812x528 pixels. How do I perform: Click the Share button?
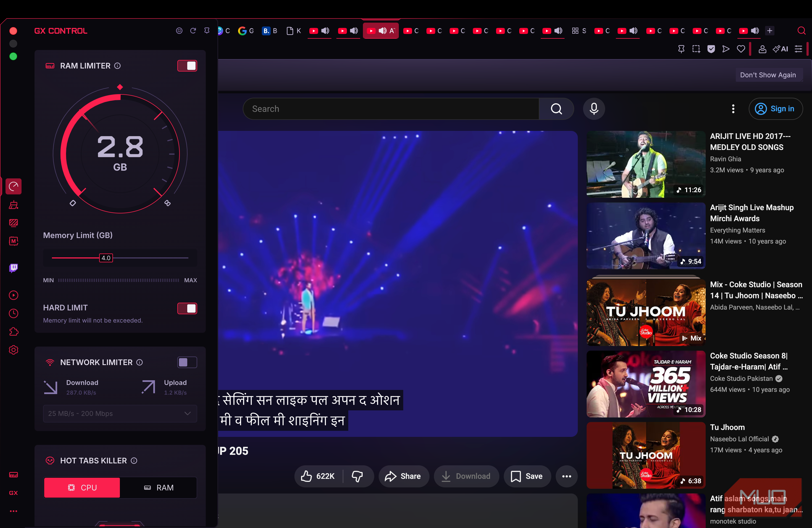(403, 476)
